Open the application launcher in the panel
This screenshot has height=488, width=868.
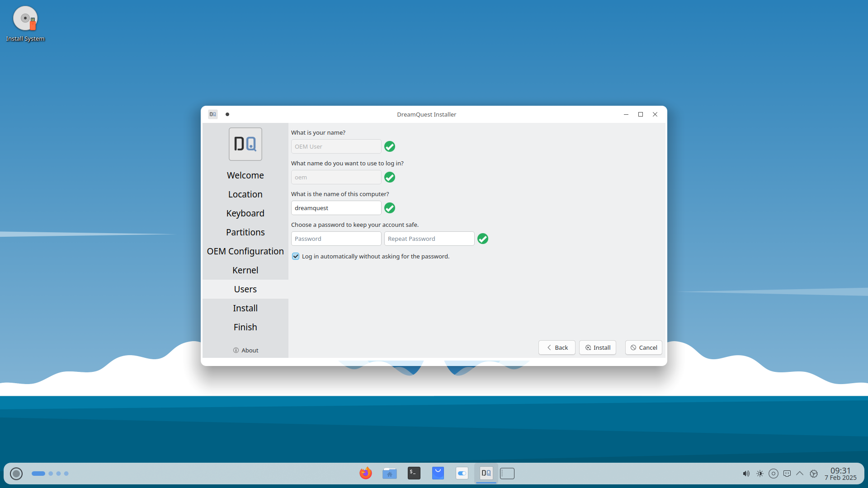tap(16, 474)
